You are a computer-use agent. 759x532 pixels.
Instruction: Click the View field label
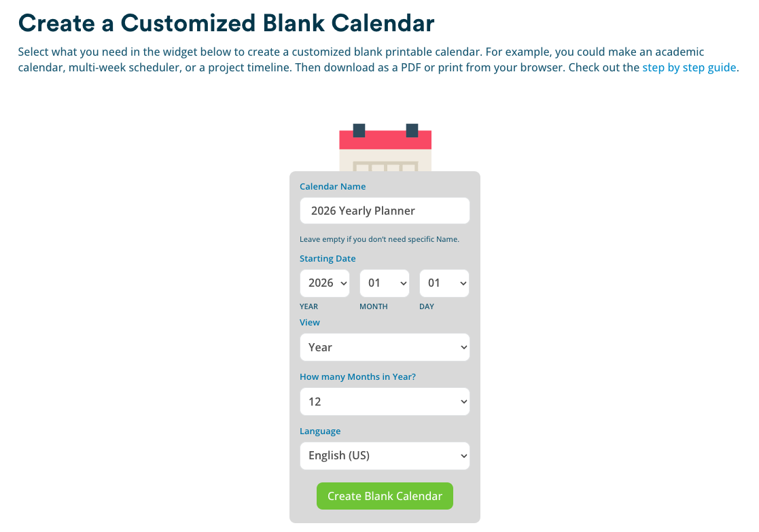310,323
